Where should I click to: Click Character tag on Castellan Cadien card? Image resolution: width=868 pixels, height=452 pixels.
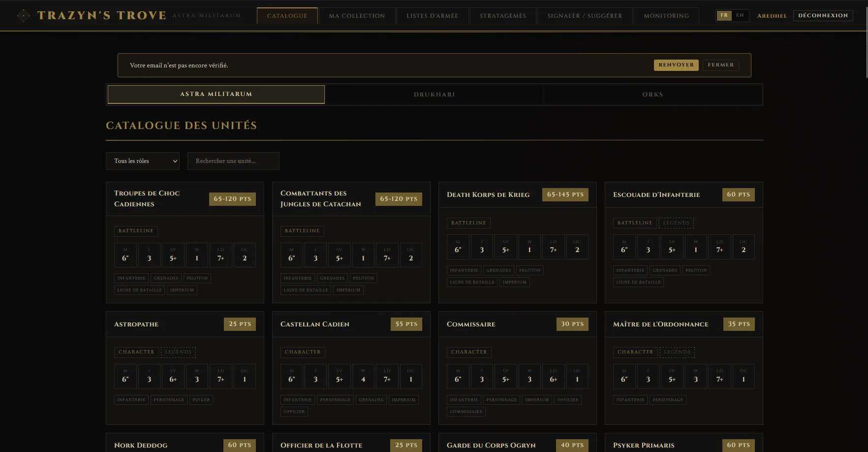303,352
